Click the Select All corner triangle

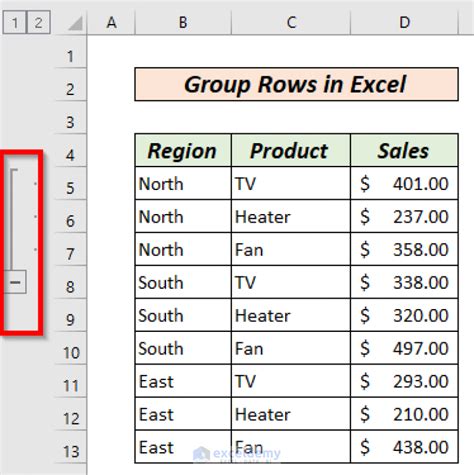(75, 23)
